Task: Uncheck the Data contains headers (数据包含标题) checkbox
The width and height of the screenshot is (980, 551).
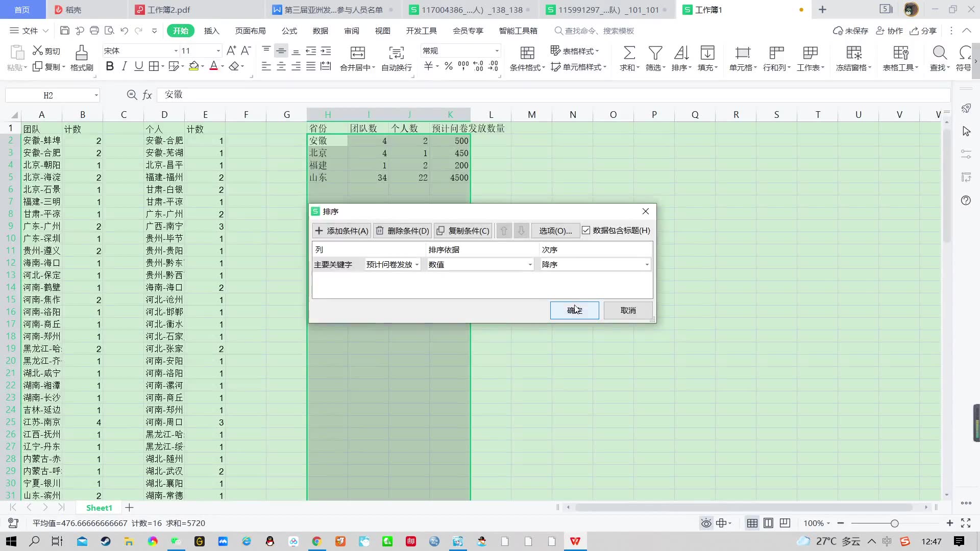Action: 586,231
